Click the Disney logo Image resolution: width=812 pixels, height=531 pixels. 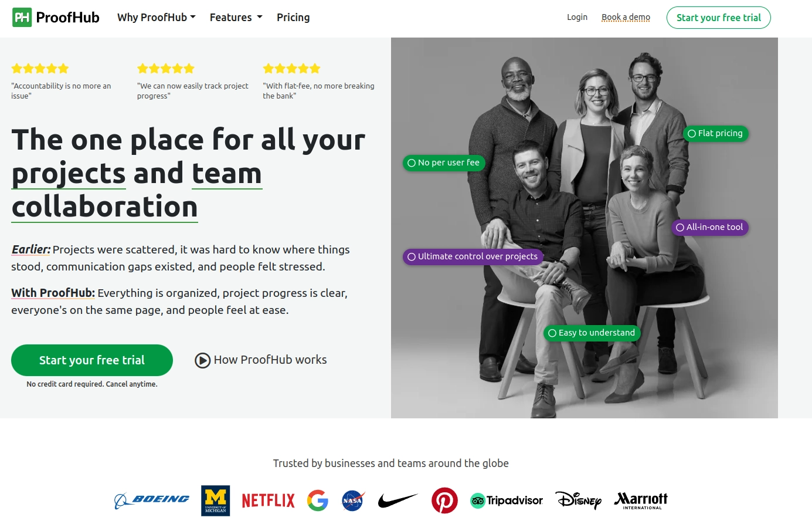point(579,500)
